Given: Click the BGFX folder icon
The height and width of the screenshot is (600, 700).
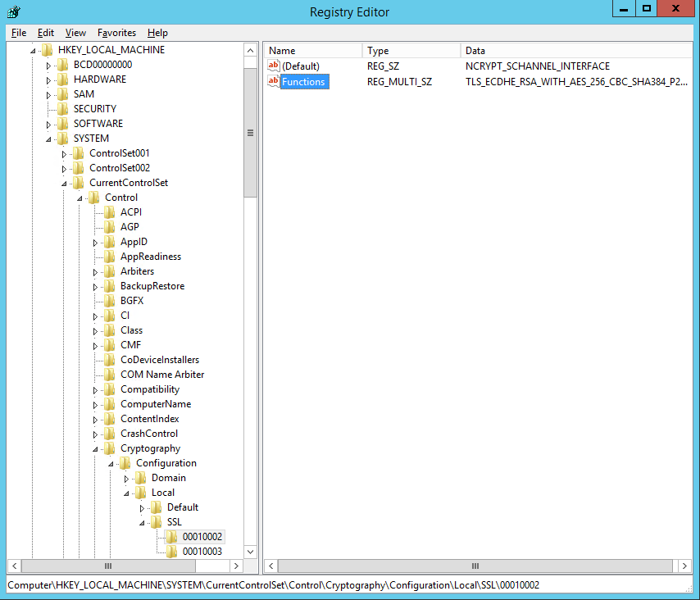Looking at the screenshot, I should [110, 301].
